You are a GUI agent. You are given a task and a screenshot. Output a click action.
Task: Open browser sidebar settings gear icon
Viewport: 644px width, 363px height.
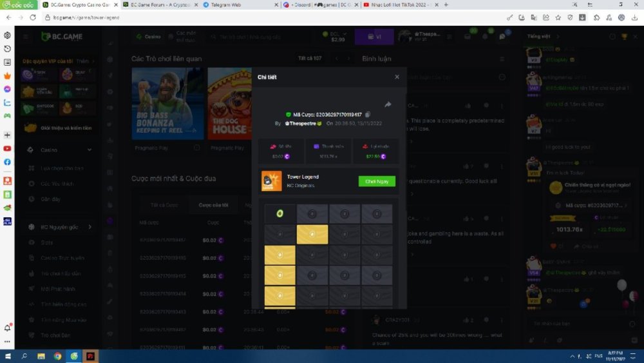point(7,35)
